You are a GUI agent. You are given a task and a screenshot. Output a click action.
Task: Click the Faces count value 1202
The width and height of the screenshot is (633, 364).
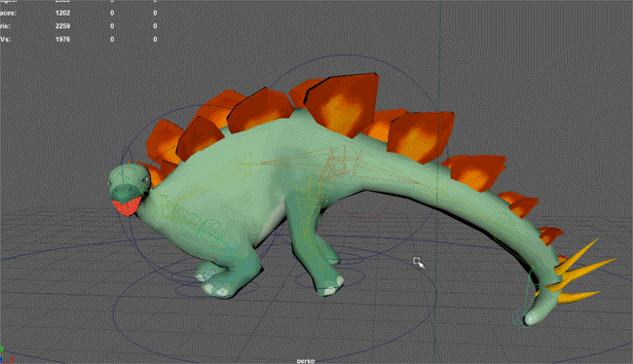point(62,13)
